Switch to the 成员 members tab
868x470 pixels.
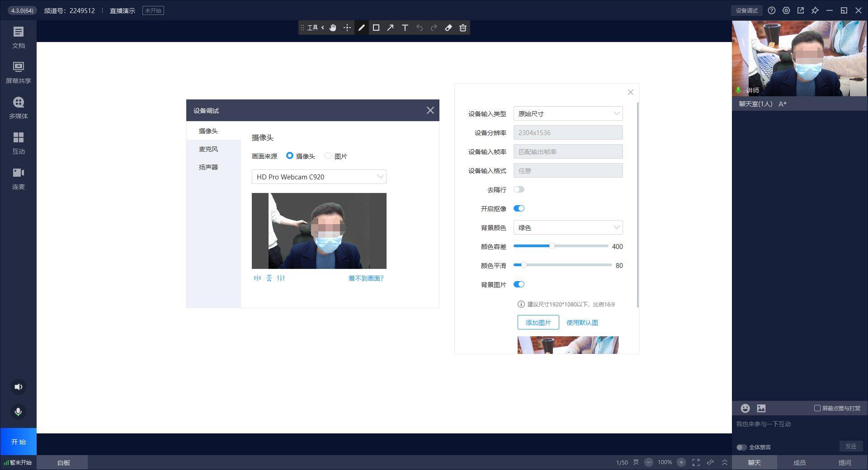click(x=799, y=462)
